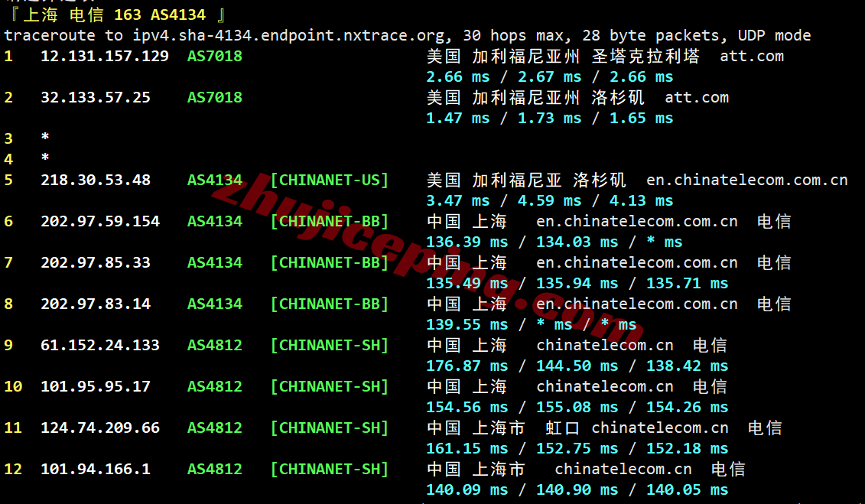Select IP address 218.30.53.48

click(96, 180)
